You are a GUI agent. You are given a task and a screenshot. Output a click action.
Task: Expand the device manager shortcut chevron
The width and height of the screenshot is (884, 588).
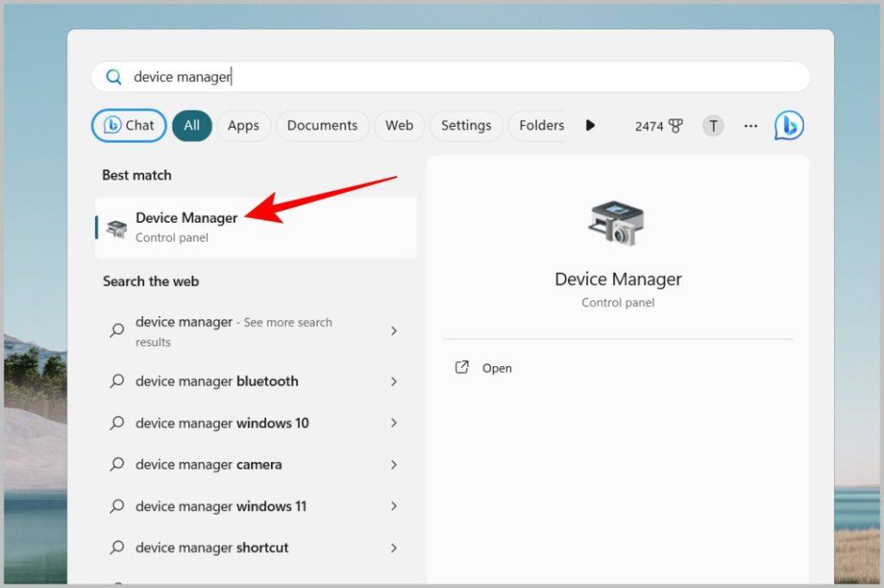394,547
